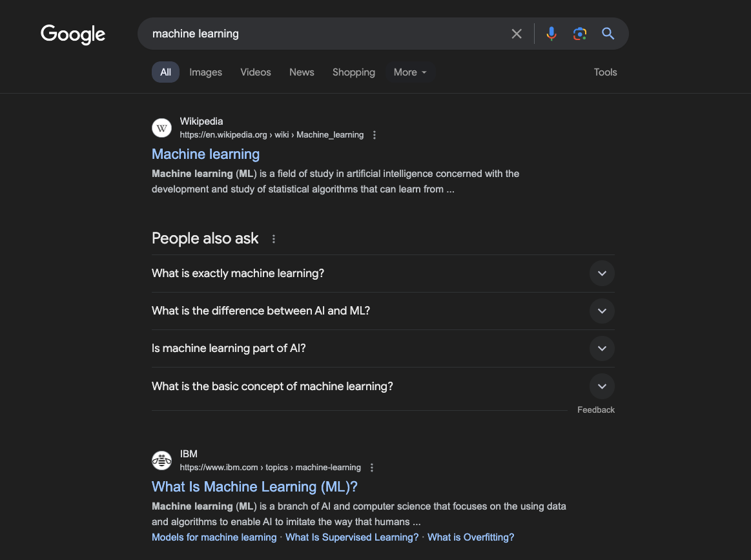
Task: Select the All results tab
Action: tap(165, 72)
